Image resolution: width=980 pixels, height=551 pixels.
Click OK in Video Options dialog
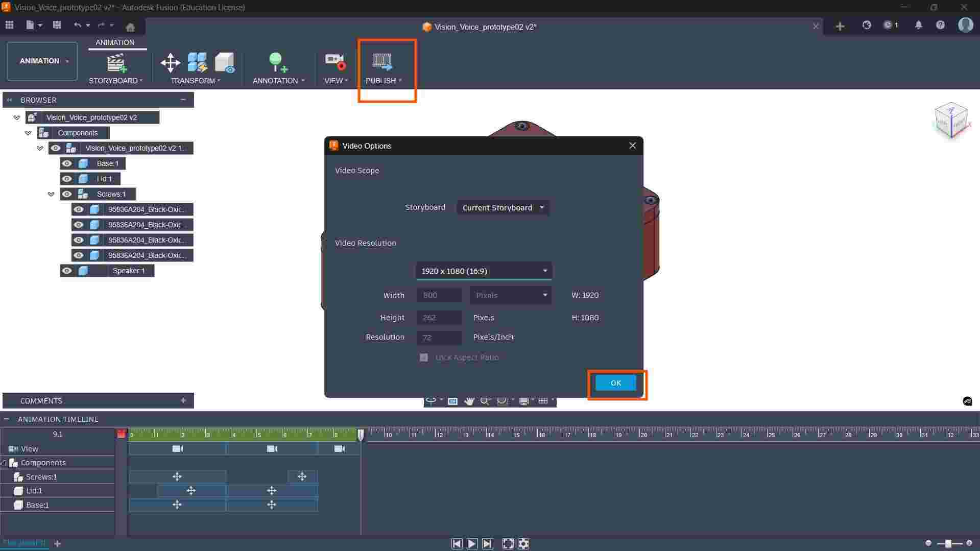[x=616, y=383]
